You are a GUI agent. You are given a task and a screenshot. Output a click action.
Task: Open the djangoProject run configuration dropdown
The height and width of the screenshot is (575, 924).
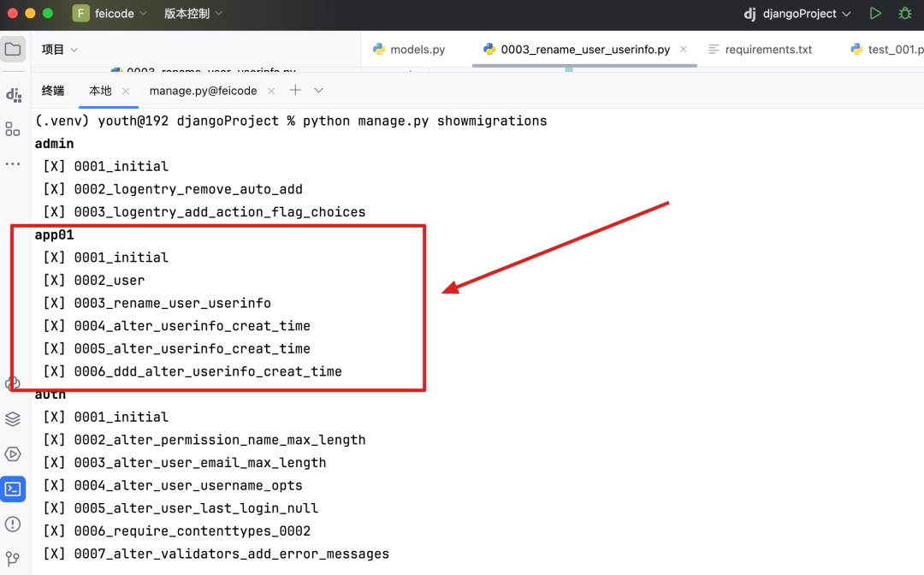(x=798, y=14)
